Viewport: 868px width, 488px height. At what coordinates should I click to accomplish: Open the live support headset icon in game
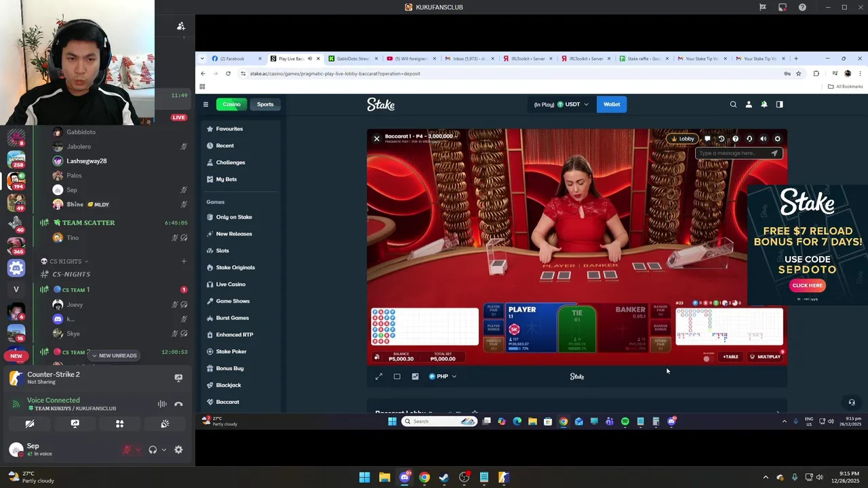pos(749,139)
